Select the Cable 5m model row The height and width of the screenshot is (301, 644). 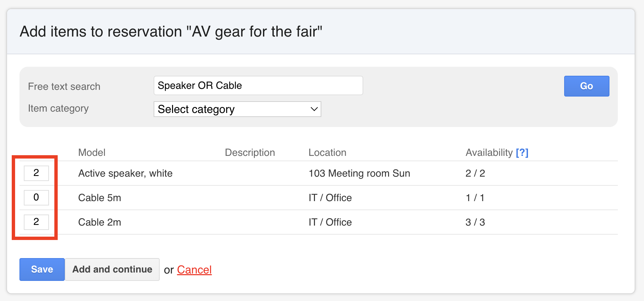(100, 198)
